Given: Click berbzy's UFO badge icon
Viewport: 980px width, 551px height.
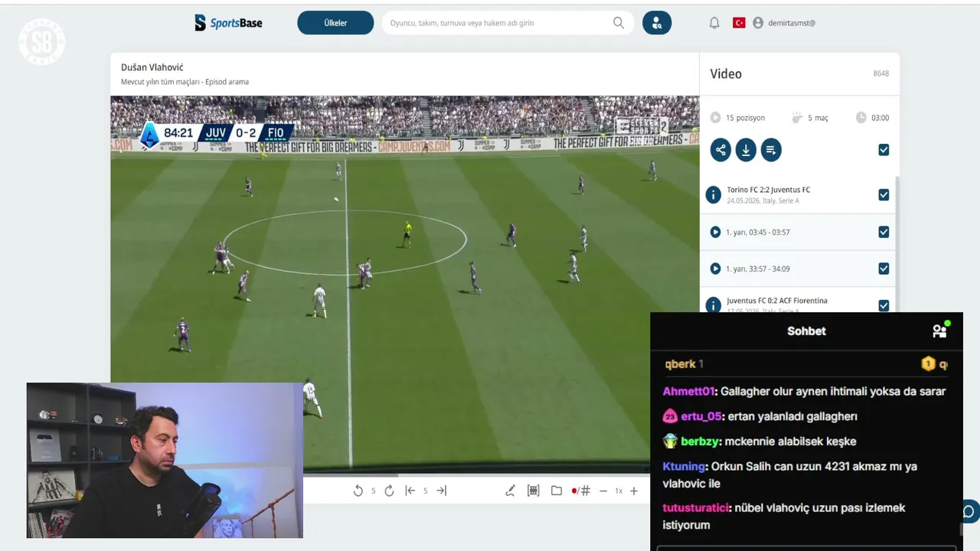Looking at the screenshot, I should [670, 442].
